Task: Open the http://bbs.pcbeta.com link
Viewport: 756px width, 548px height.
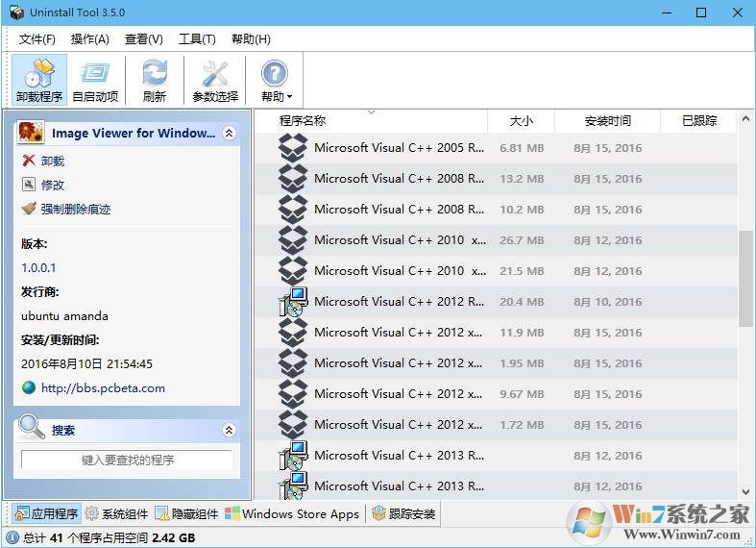Action: tap(103, 387)
